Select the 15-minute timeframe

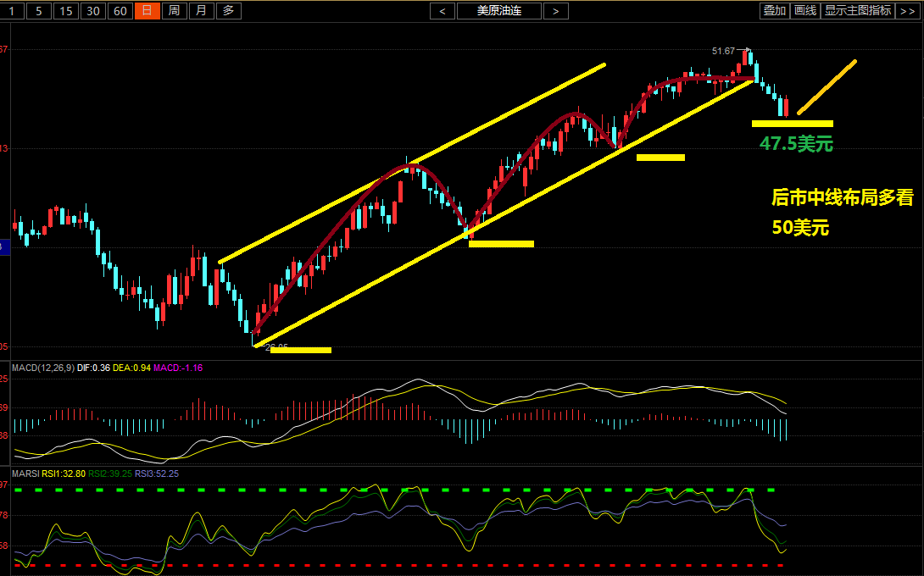tap(67, 11)
